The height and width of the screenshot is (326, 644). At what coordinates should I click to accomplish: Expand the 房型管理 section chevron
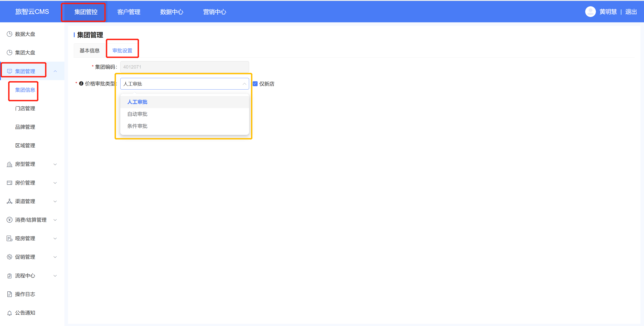pyautogui.click(x=55, y=164)
